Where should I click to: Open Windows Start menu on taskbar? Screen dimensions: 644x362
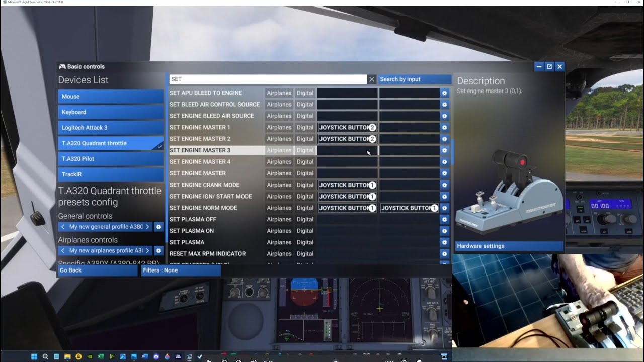34,357
